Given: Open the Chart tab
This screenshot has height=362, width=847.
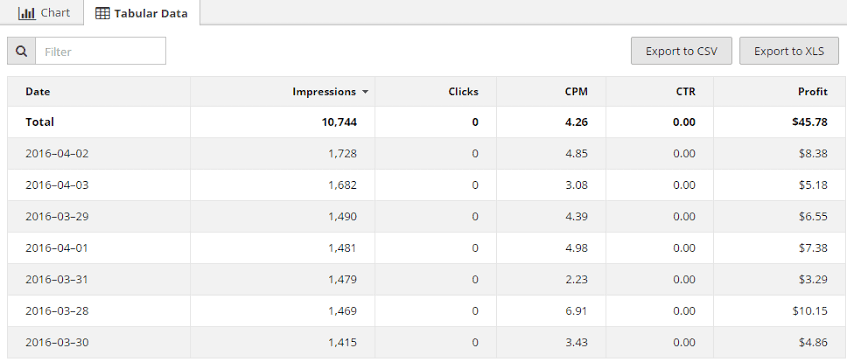Looking at the screenshot, I should [x=44, y=12].
